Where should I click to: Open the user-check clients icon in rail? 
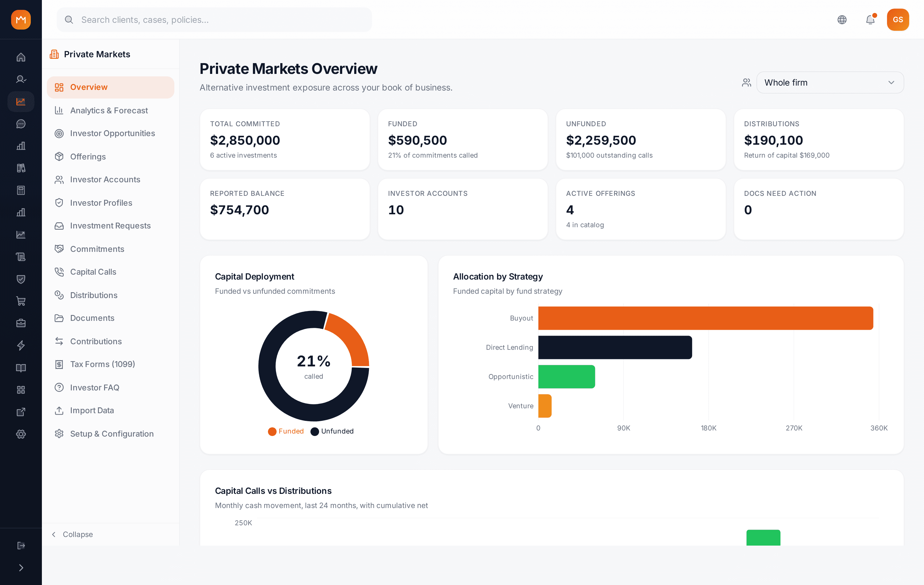click(21, 79)
